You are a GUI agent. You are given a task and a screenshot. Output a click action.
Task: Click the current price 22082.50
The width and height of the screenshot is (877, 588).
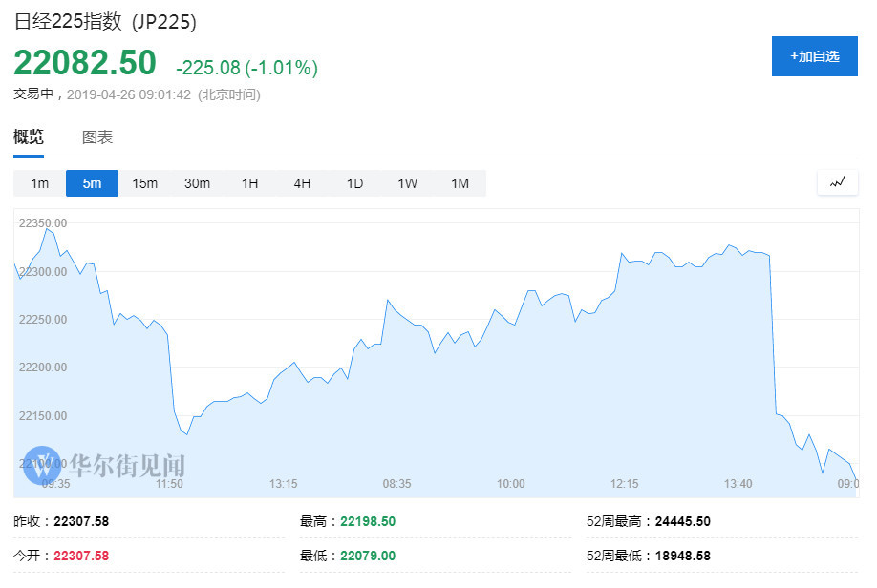click(85, 62)
